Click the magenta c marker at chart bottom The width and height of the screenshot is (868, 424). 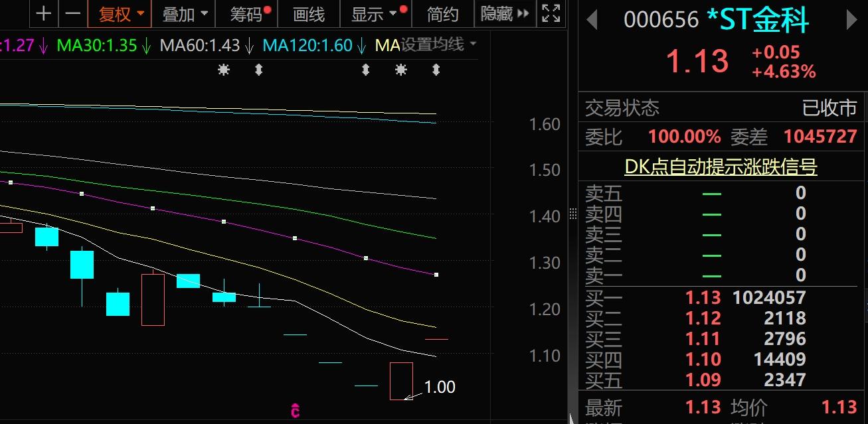pos(295,410)
